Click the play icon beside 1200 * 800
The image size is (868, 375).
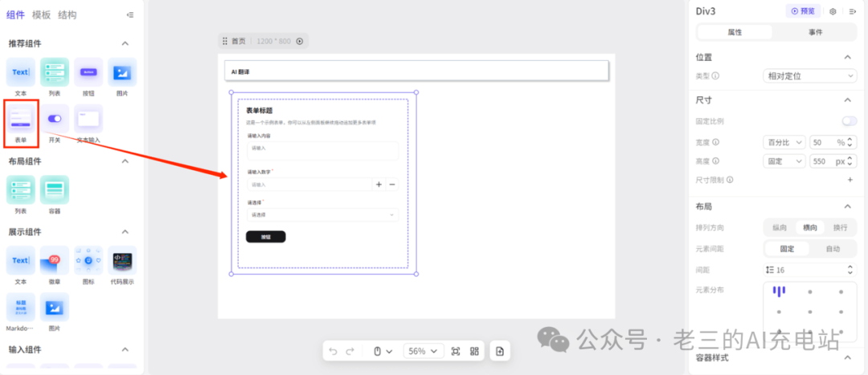(300, 41)
